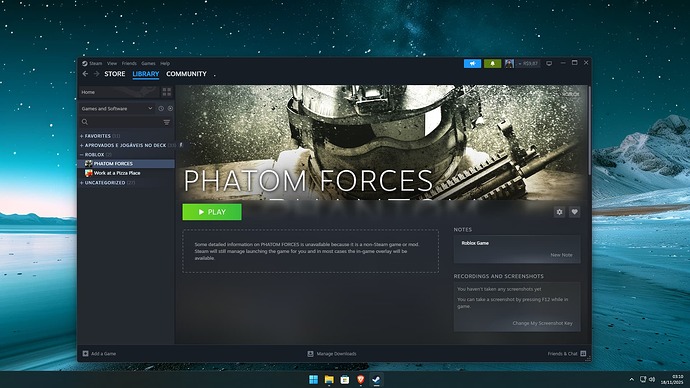Click the Work at a Pizza Place icon
Image resolution: width=690 pixels, height=388 pixels.
[88, 173]
